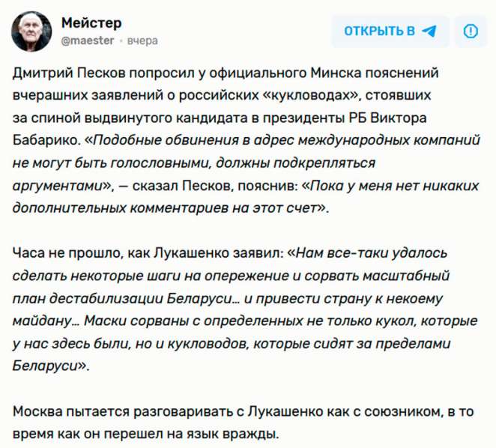The image size is (496, 448).
Task: Click the exclamation info icon
Action: 471,31
